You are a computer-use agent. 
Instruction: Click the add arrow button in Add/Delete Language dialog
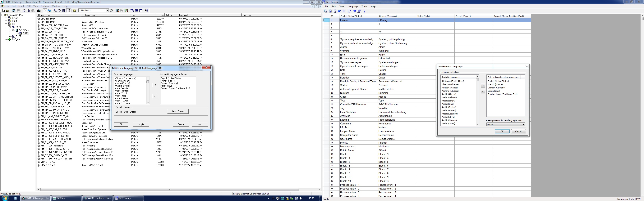155,85
